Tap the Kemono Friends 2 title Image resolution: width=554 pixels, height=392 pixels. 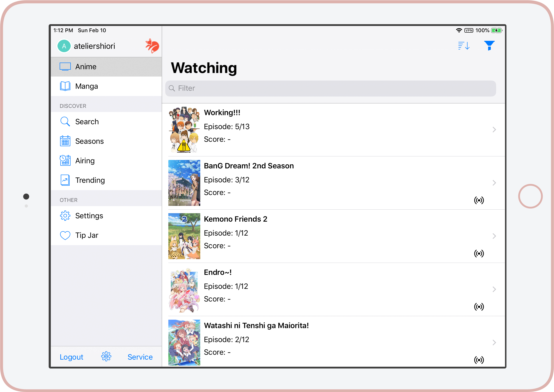236,219
